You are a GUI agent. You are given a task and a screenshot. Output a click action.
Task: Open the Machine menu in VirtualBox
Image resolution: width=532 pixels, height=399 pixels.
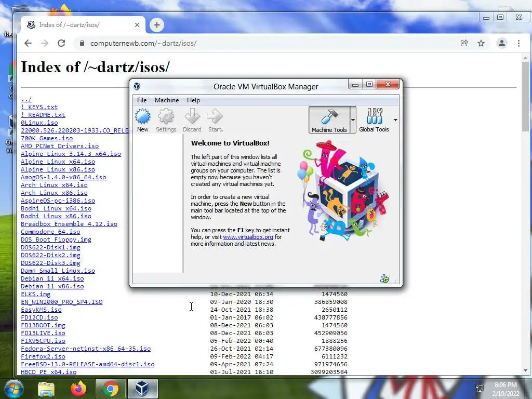(x=167, y=100)
